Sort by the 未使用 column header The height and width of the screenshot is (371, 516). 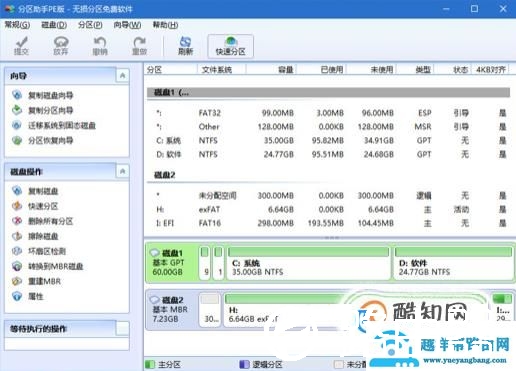point(372,69)
